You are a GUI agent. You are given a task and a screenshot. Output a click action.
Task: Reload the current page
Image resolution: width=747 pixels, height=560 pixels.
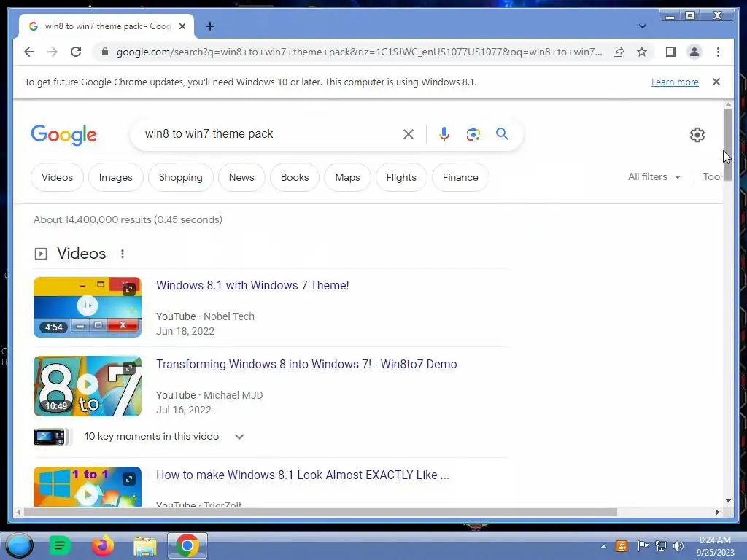coord(76,52)
